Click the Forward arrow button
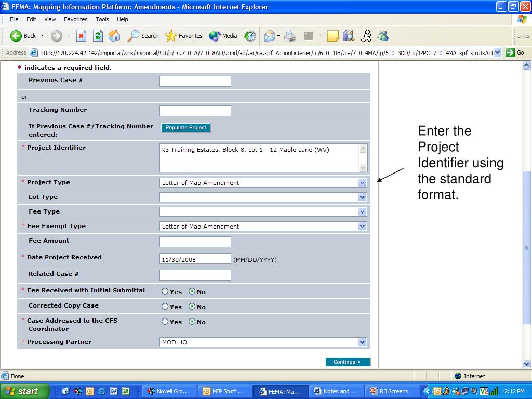The height and width of the screenshot is (399, 532). point(57,36)
